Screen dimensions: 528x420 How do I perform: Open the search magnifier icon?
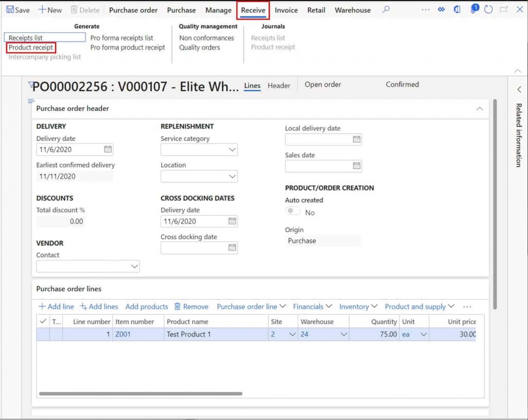click(x=386, y=9)
